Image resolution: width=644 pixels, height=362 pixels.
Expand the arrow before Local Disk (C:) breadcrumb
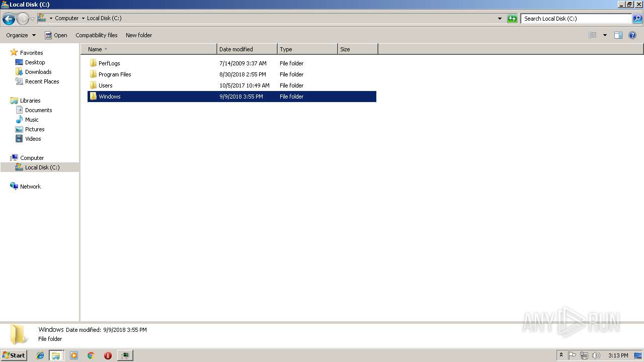click(83, 19)
